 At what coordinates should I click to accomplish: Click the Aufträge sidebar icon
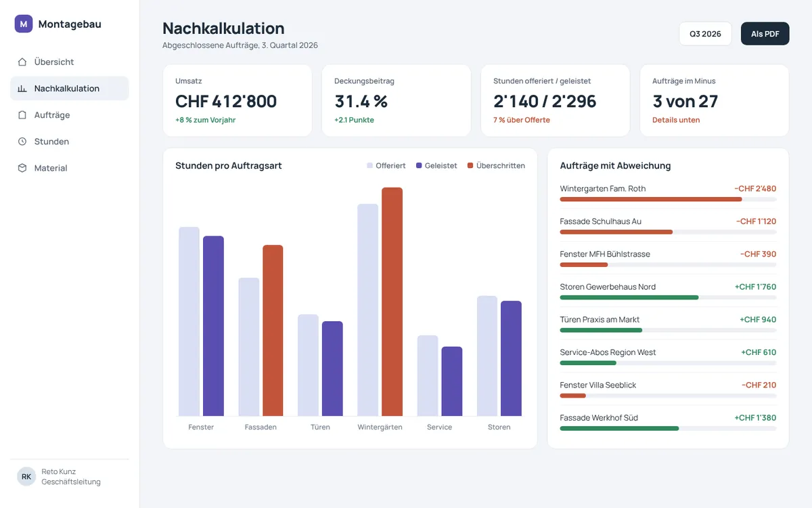pos(22,115)
